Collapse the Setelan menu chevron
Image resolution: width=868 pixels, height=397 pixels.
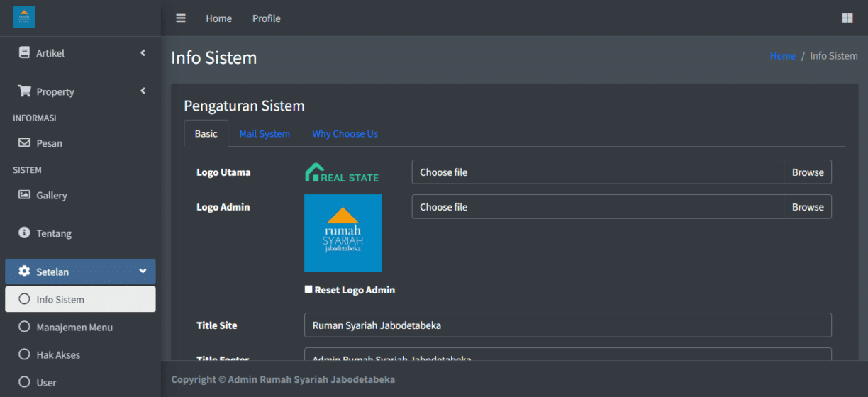143,271
